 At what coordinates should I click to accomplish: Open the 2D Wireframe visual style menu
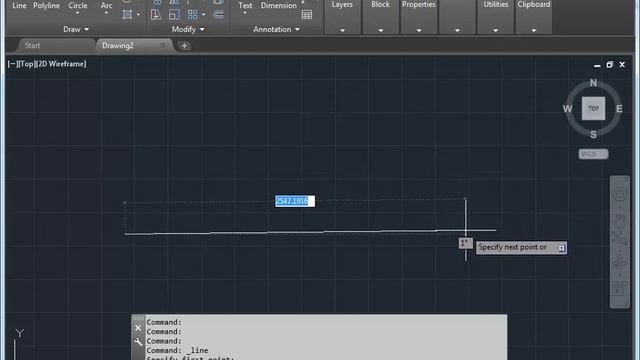pos(61,64)
